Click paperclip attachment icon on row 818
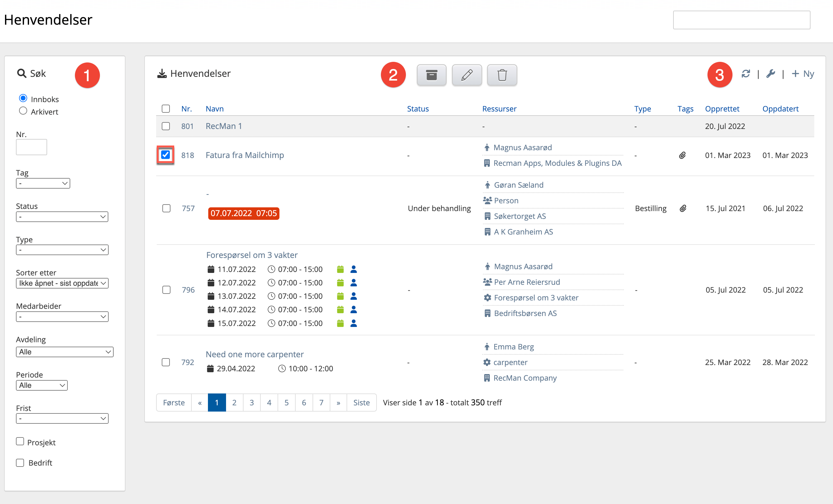The height and width of the screenshot is (504, 833). click(682, 155)
